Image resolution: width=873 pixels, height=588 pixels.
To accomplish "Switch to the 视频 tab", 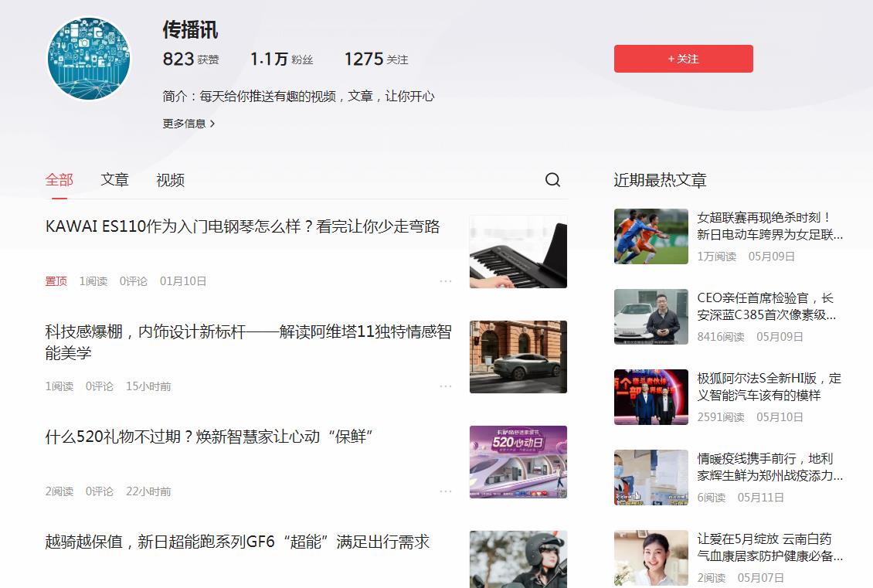I will [171, 180].
